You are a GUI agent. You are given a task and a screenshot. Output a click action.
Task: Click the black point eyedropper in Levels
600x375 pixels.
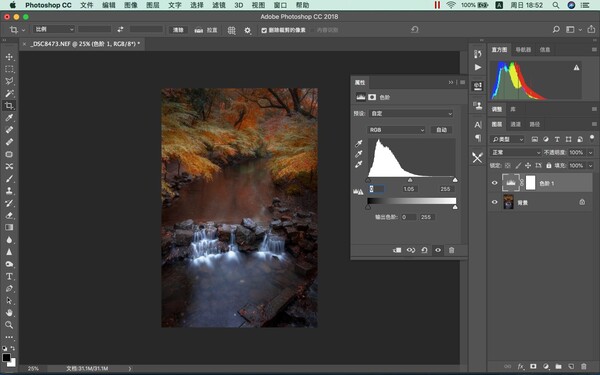(359, 143)
